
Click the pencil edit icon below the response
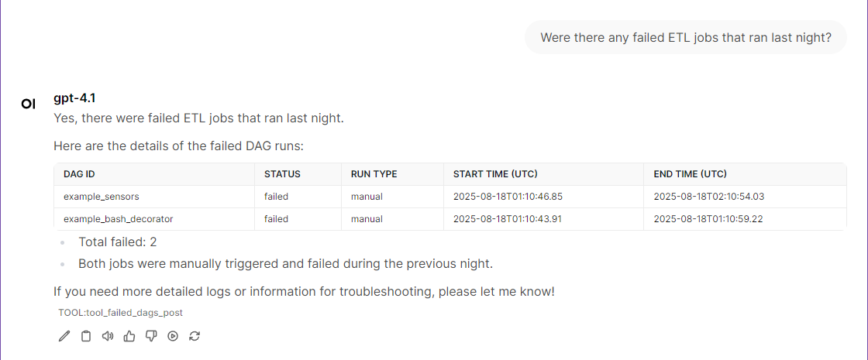coord(64,336)
